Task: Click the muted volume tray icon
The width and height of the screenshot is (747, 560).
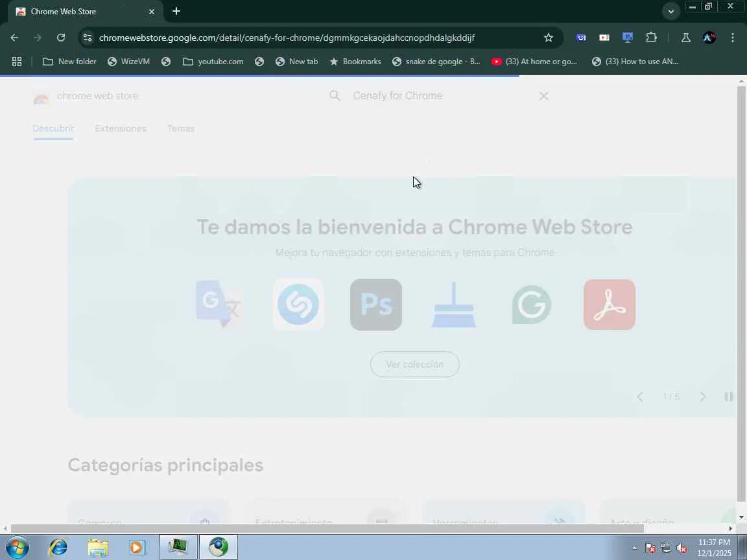Action: pyautogui.click(x=682, y=548)
